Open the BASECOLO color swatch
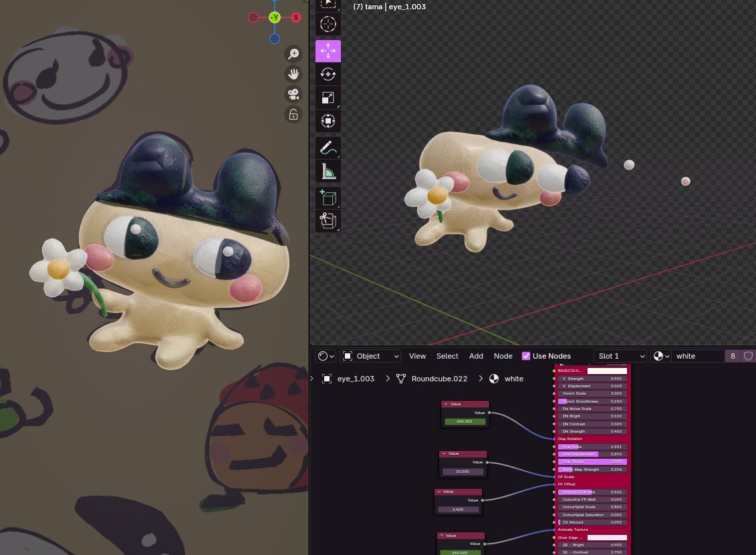Viewport: 756px width, 555px height. (x=607, y=371)
